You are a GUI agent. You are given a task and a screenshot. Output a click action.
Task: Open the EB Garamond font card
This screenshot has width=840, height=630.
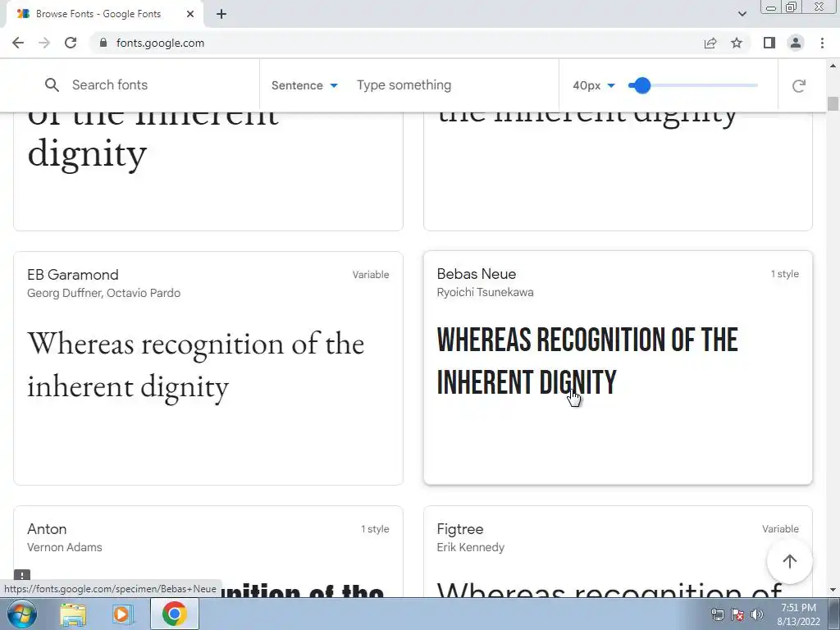pyautogui.click(x=208, y=368)
